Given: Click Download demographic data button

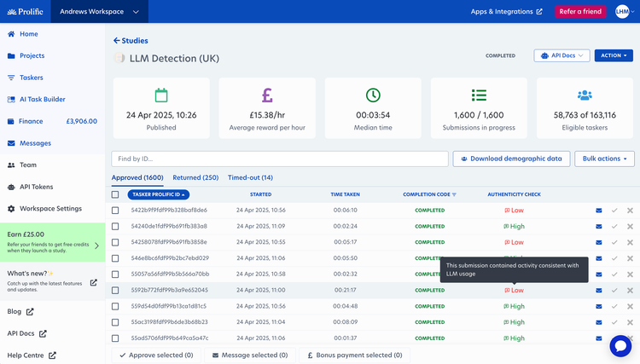Looking at the screenshot, I should tap(511, 159).
